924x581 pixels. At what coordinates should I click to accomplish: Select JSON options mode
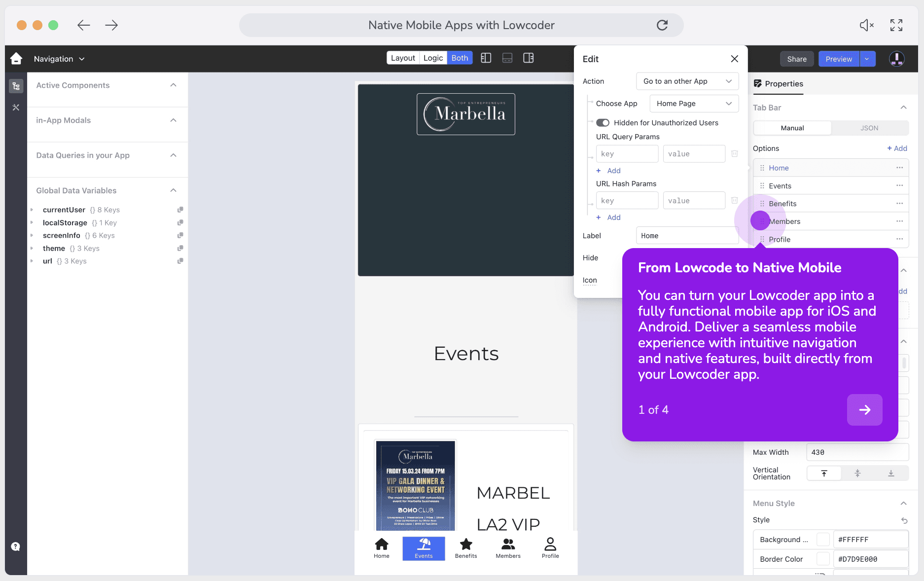869,128
